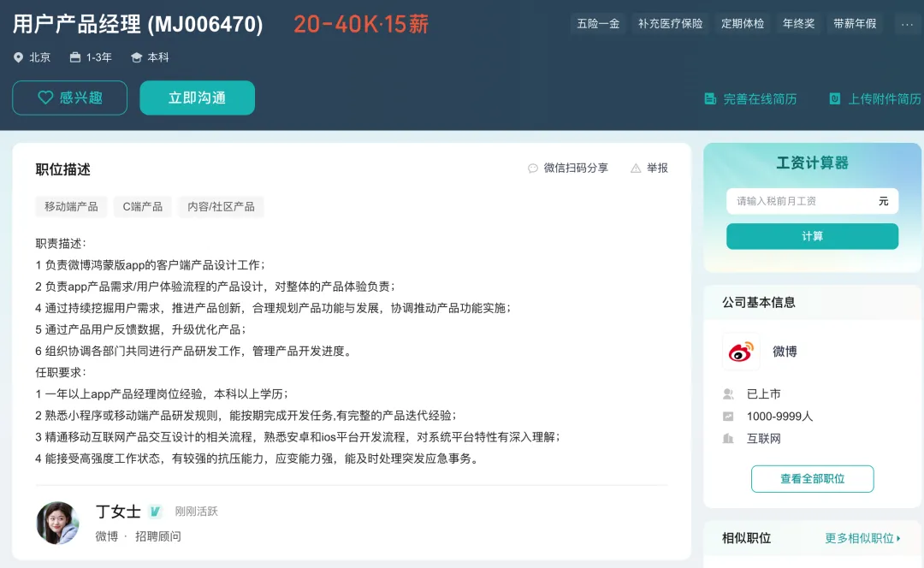Click the 刚刚活跃 status text
The width and height of the screenshot is (924, 568).
click(196, 512)
